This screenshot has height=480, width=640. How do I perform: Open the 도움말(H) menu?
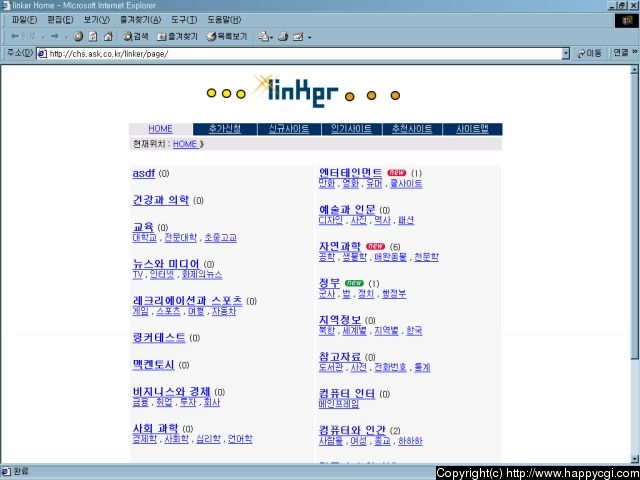click(x=224, y=20)
